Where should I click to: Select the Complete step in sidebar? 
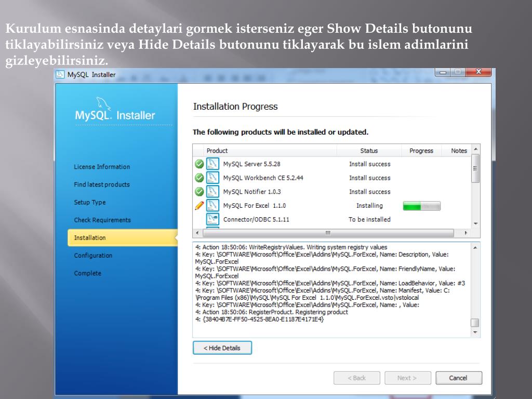(x=87, y=273)
